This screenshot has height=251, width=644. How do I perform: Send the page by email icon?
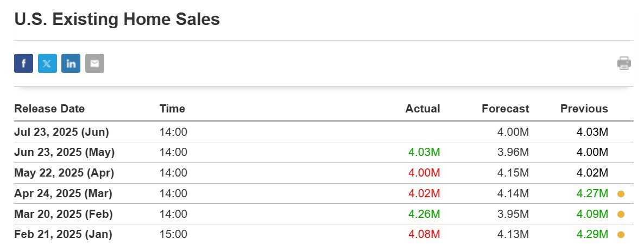click(95, 63)
